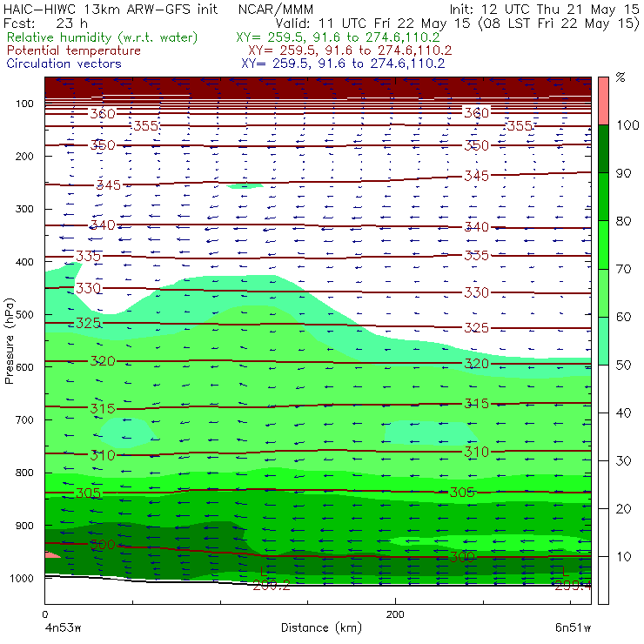The image size is (644, 644).
Task: Click the '(08 LST Fri 22 May 15)' text
Action: point(559,23)
